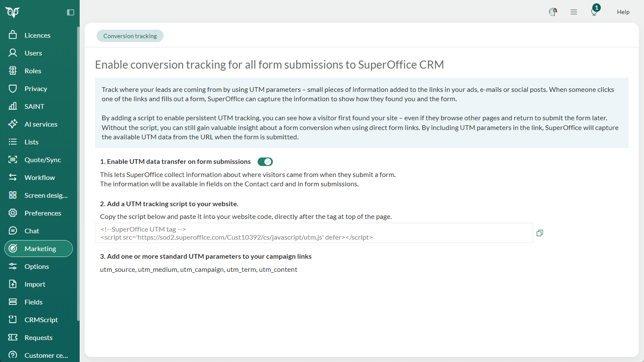
Task: Open the user profile avatar menu
Action: pyautogui.click(x=552, y=12)
